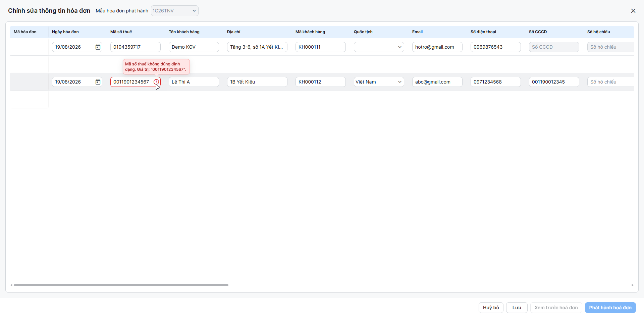
Task: Click the Quốc tịch column header
Action: click(x=363, y=32)
